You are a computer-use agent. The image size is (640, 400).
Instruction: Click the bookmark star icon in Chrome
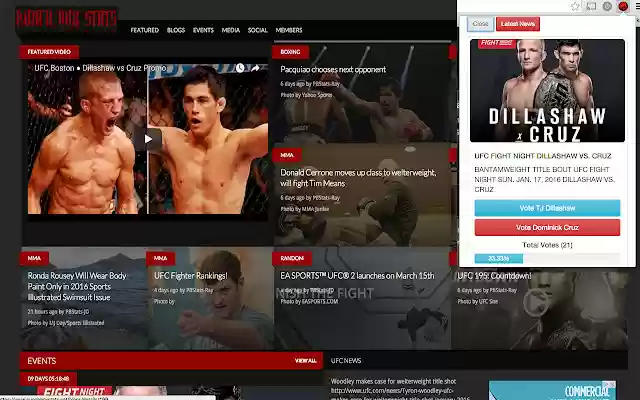click(x=576, y=7)
